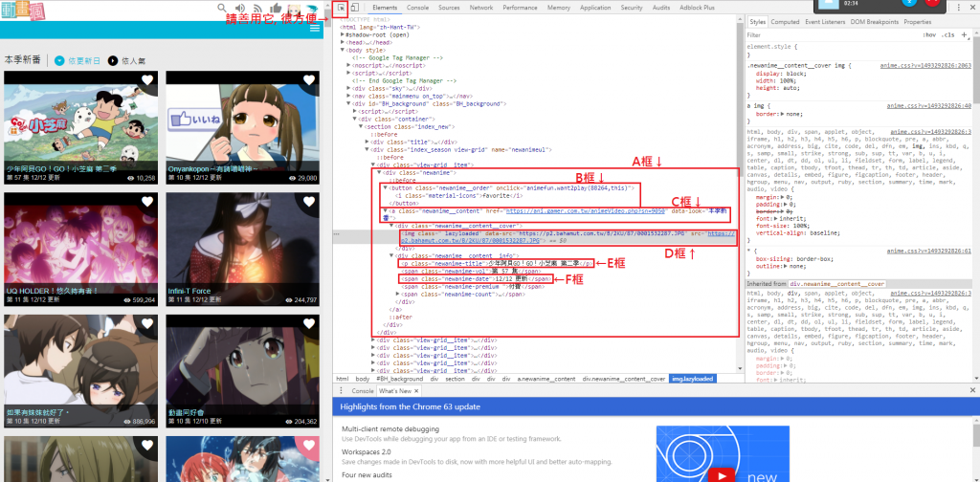Viewport: 980px width, 482px height.
Task: Switch to the Console panel tab
Action: click(x=417, y=8)
